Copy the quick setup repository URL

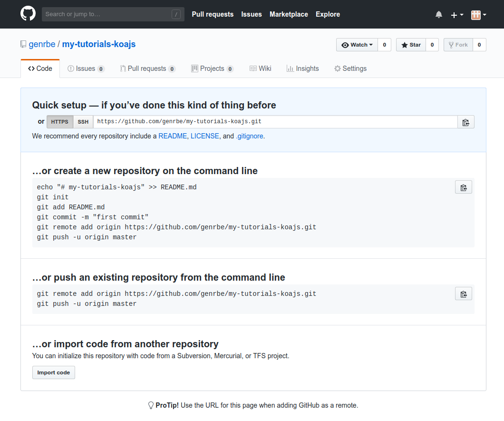coord(465,122)
